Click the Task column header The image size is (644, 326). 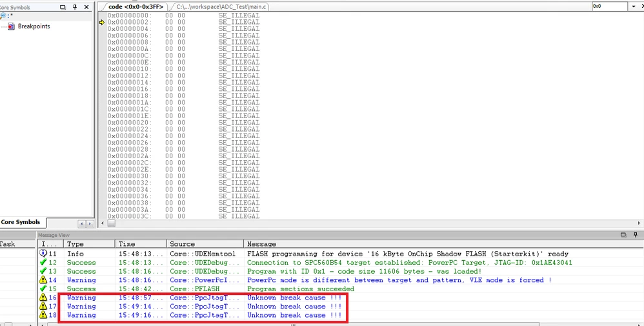pos(17,244)
